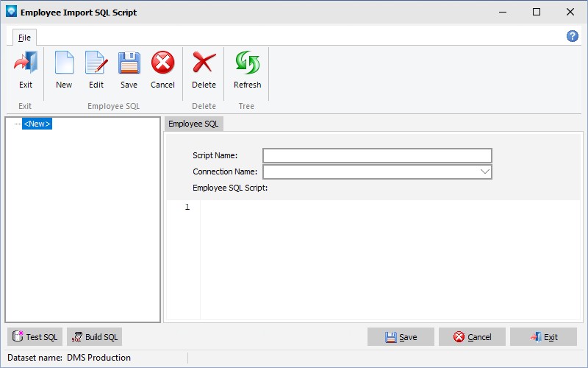Click the Dataset name DMS Production status text
The image size is (588, 368).
[69, 358]
